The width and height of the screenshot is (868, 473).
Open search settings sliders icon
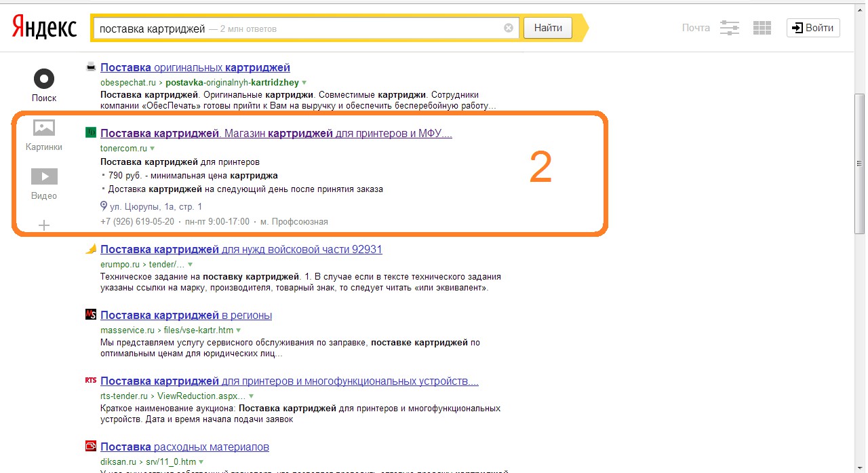pyautogui.click(x=730, y=28)
